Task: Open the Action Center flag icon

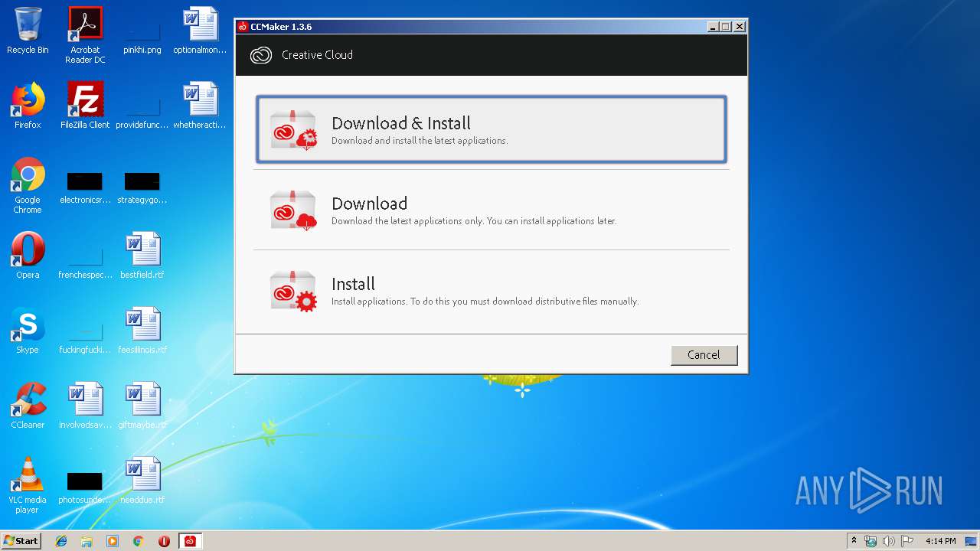Action: click(906, 541)
